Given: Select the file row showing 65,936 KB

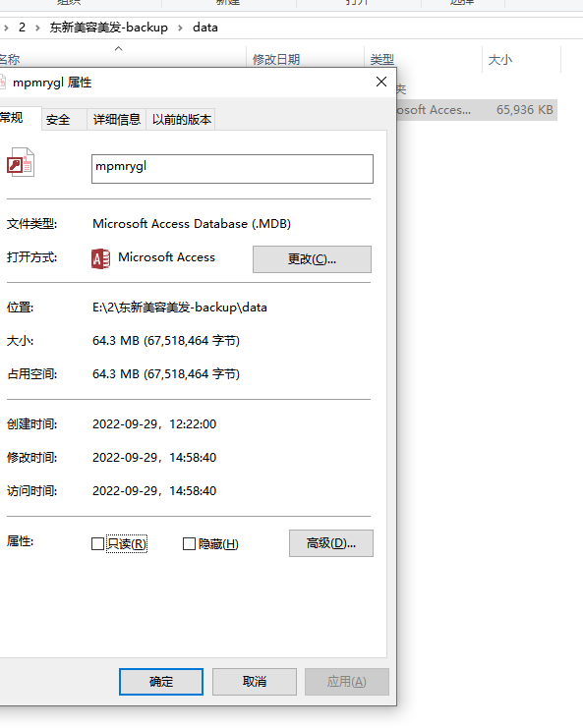Looking at the screenshot, I should pos(477,110).
